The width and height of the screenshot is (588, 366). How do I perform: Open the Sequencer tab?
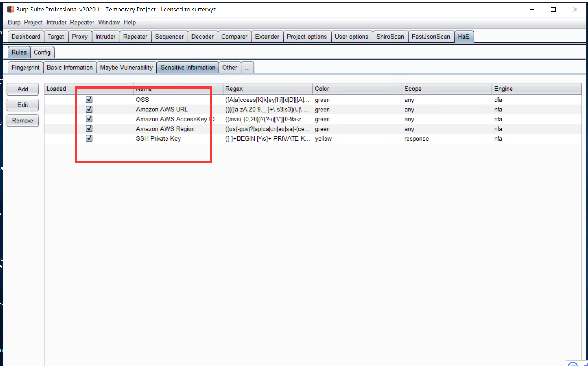[x=169, y=37]
